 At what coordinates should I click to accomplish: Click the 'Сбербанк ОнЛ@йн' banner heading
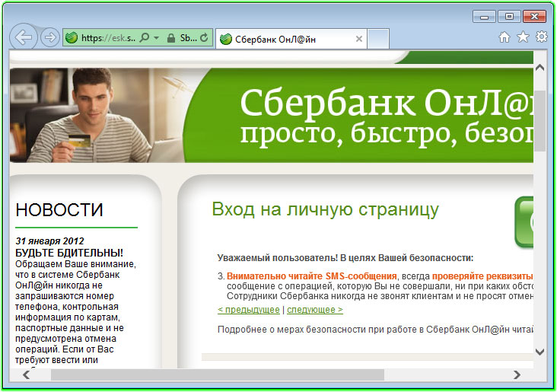387,104
